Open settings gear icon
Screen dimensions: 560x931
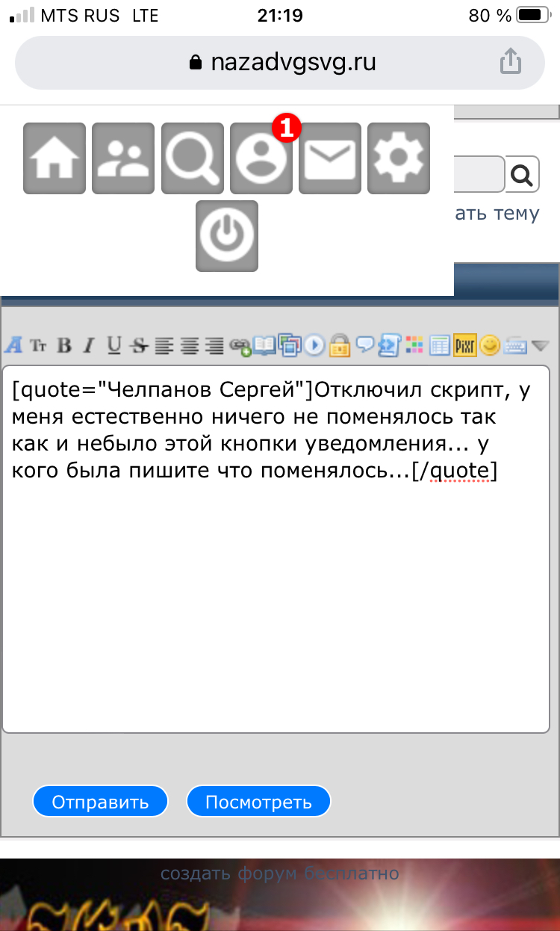tap(399, 158)
